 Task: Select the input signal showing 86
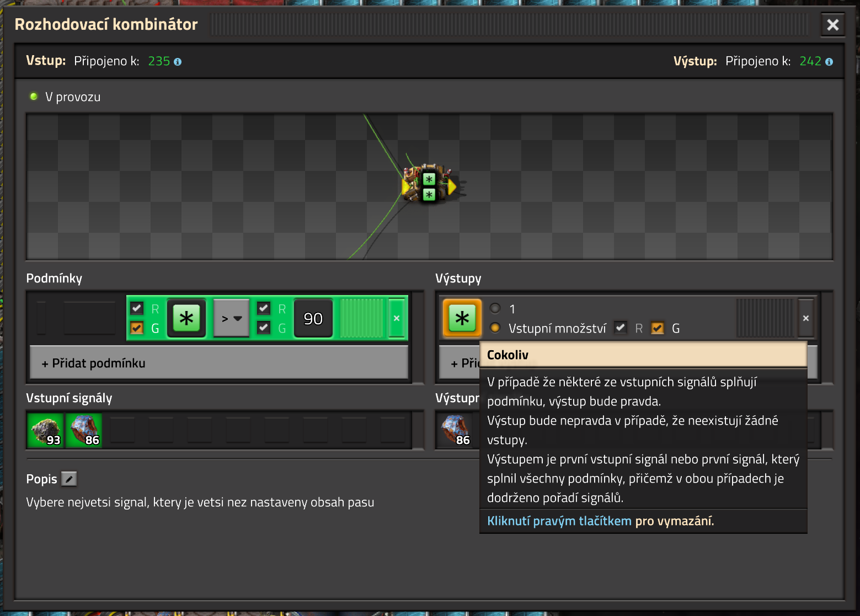(x=84, y=430)
